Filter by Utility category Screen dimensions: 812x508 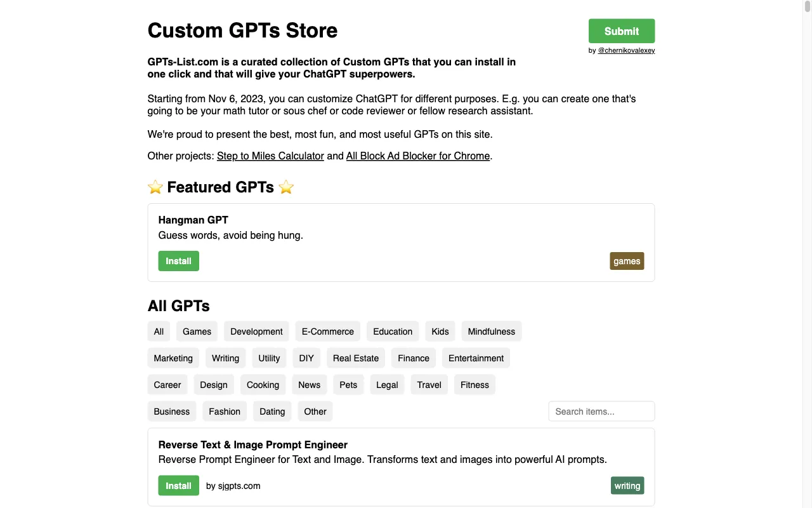point(269,358)
